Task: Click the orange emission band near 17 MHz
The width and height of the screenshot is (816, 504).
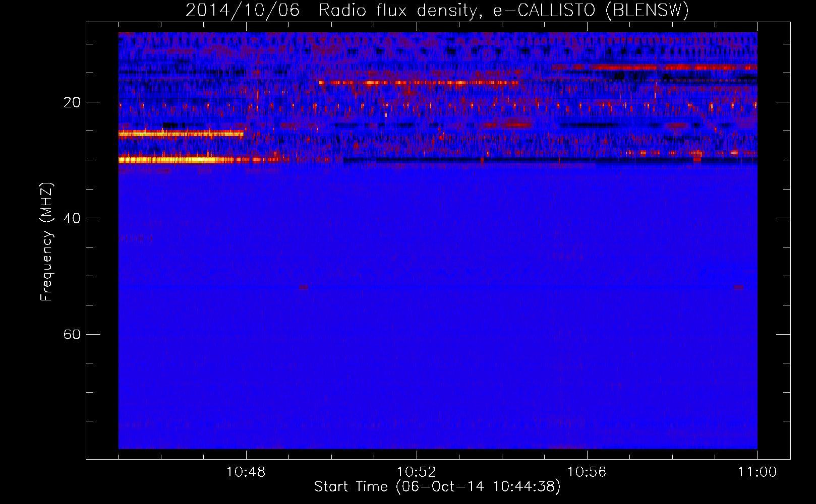Action: pos(419,83)
